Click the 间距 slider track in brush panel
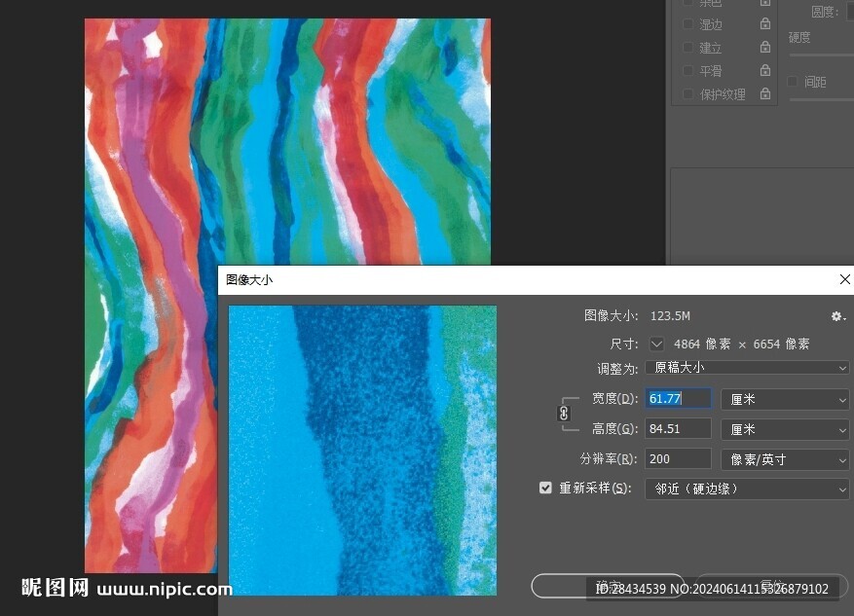The image size is (854, 616). [821, 99]
